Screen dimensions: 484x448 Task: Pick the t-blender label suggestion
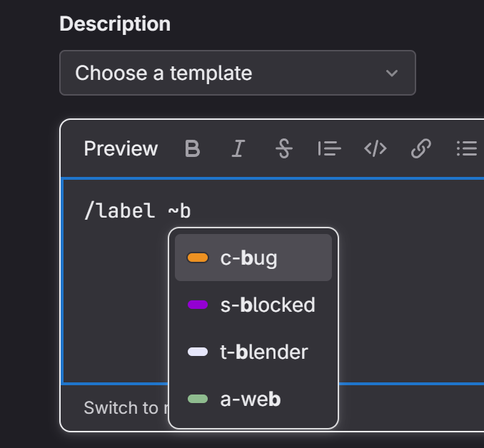coord(263,352)
